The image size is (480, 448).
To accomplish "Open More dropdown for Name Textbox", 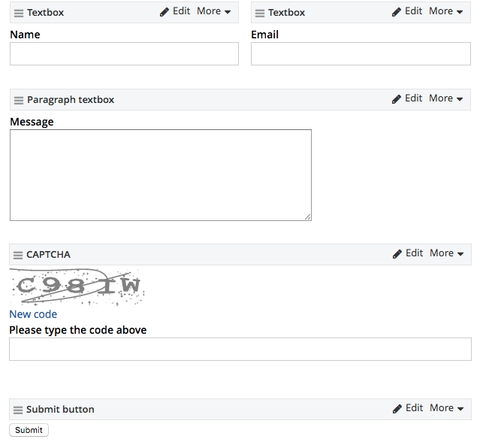I will coord(214,11).
